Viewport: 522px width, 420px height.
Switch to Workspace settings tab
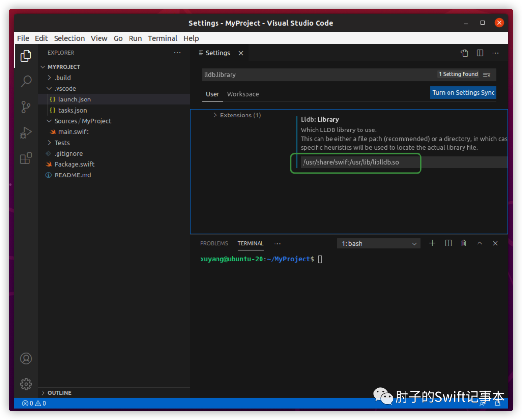point(243,94)
